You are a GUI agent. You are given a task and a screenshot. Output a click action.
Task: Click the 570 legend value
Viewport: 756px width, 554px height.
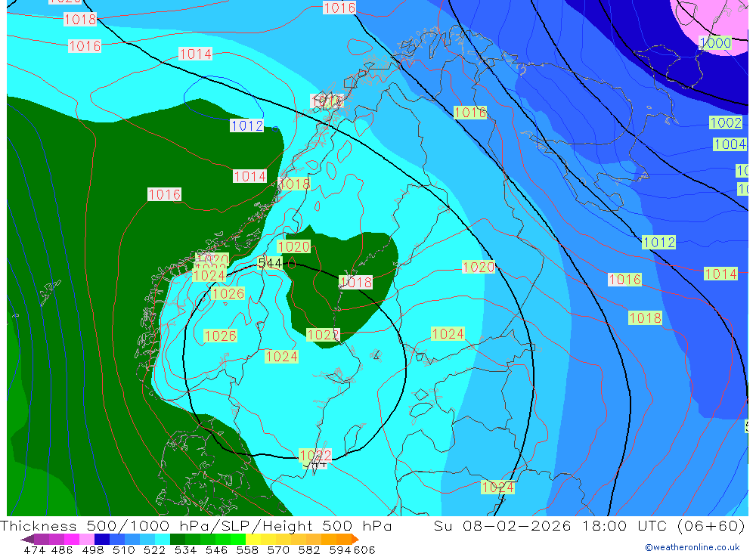(278, 549)
